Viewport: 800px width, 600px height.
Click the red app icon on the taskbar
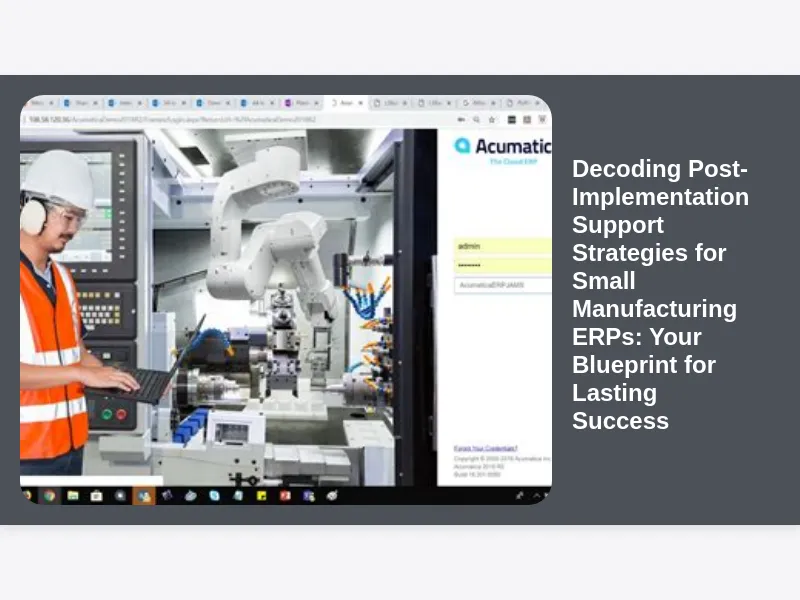coord(285,495)
